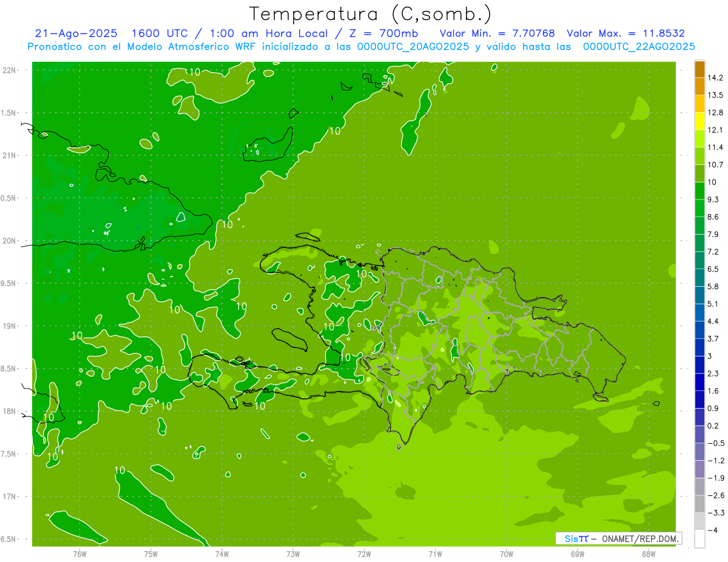The image size is (728, 562).
Task: Click the 69W longitude axis label
Action: (x=578, y=554)
